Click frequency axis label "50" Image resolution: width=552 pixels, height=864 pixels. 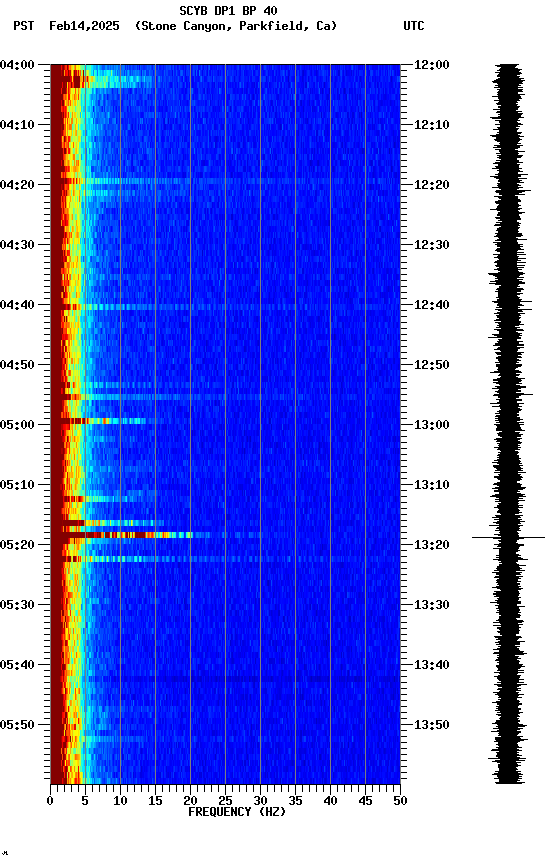click(401, 801)
